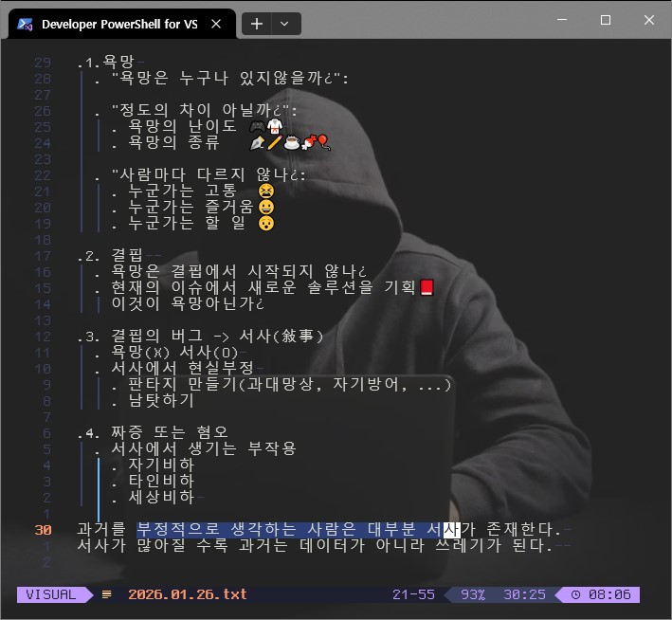Click the line 판타지 만들기(과대망상, 자기방어, ...)
The width and height of the screenshot is (672, 620).
click(x=290, y=385)
